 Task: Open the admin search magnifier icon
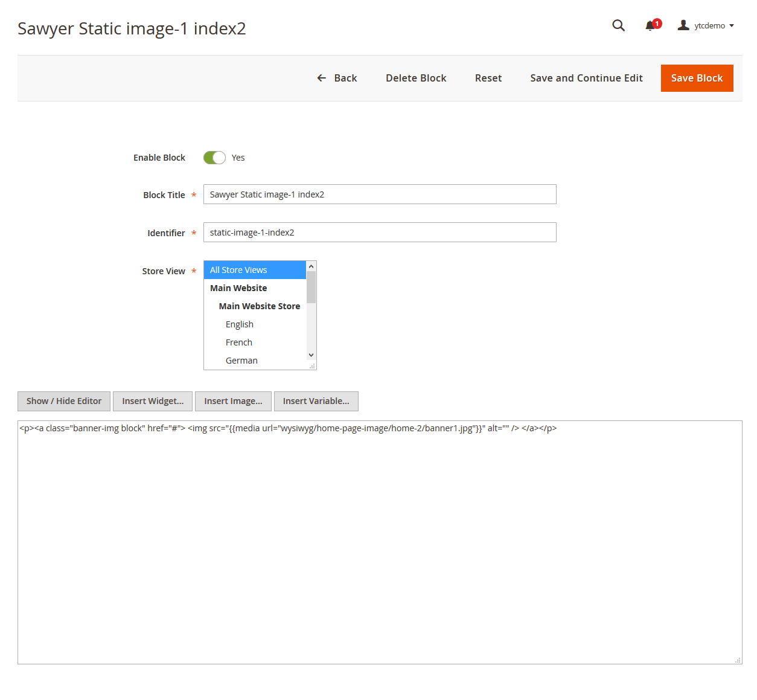tap(618, 25)
